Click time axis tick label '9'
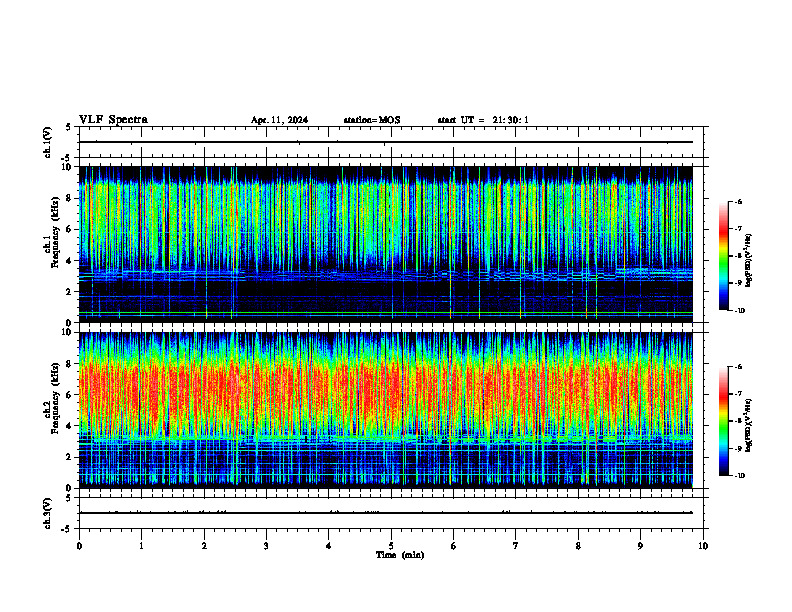Image resolution: width=792 pixels, height=612 pixels. [x=640, y=546]
